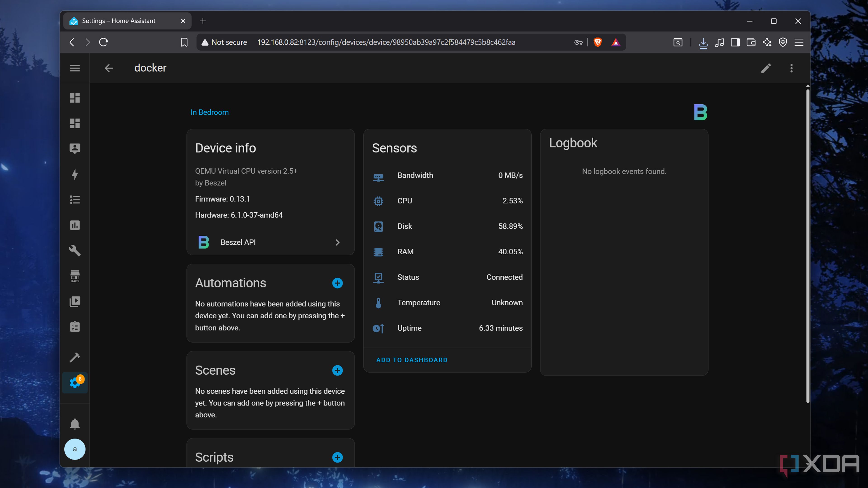Viewport: 868px width, 488px height.
Task: Open the CPU sensor row
Action: [x=448, y=201]
